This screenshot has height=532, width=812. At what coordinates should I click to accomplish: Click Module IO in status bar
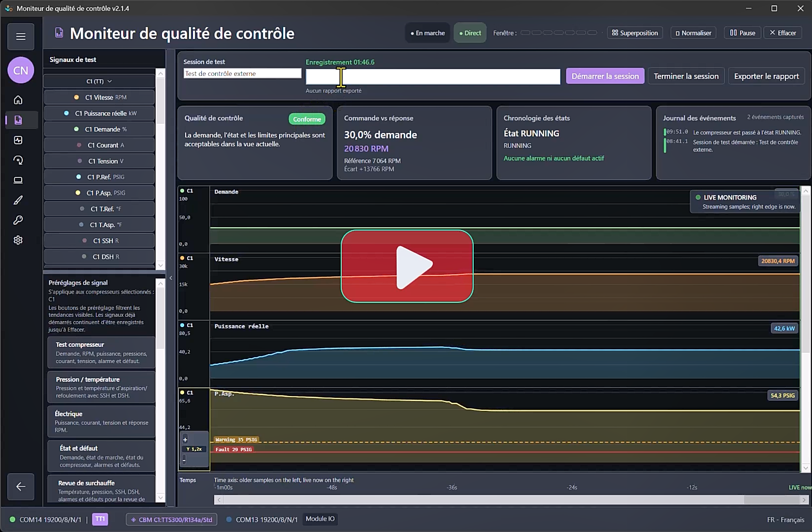tap(320, 519)
